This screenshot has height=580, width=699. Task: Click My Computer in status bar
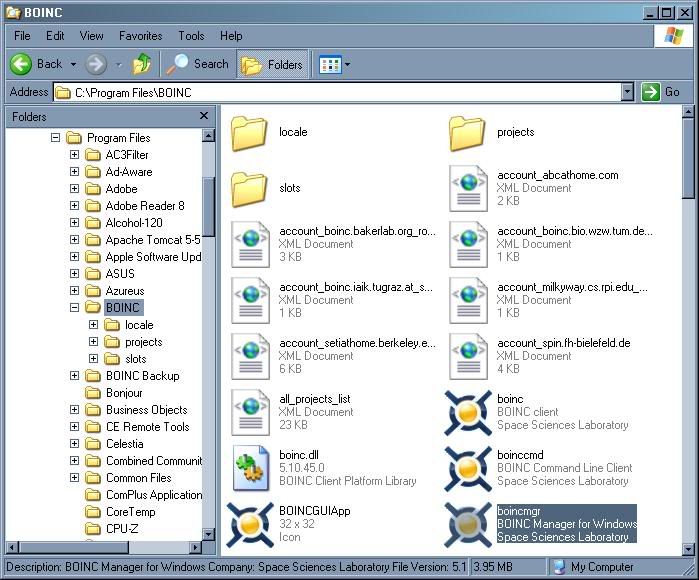(x=594, y=567)
